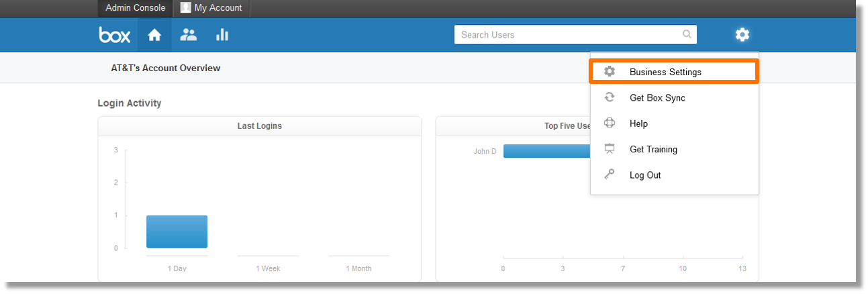Click the Box logo
This screenshot has width=868, height=294.
click(115, 35)
